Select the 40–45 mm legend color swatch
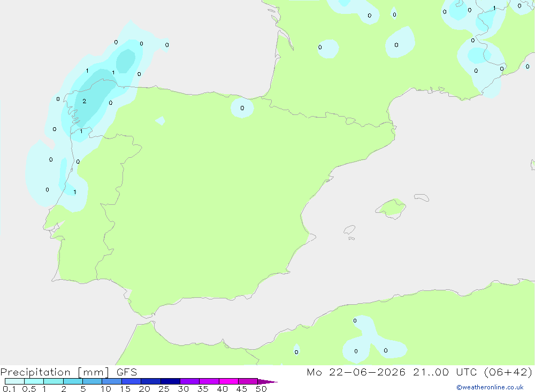Image resolution: width=535 pixels, height=392 pixels. pyautogui.click(x=228, y=381)
